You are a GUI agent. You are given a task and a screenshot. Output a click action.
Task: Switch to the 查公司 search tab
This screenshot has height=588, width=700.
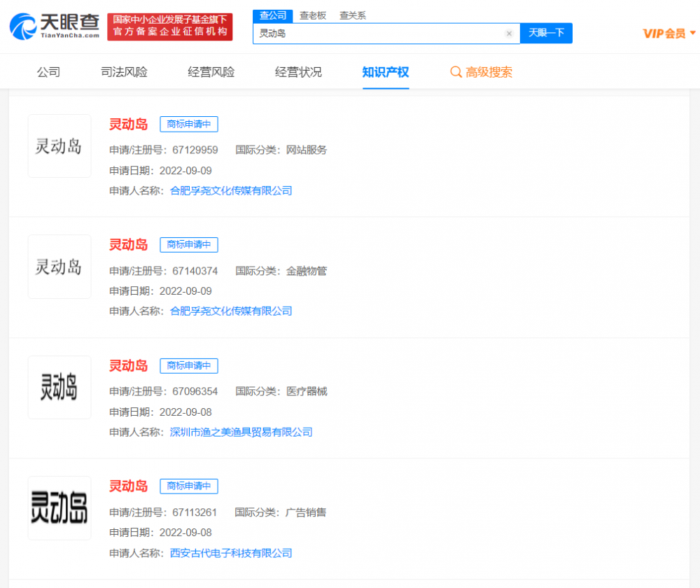(x=273, y=15)
